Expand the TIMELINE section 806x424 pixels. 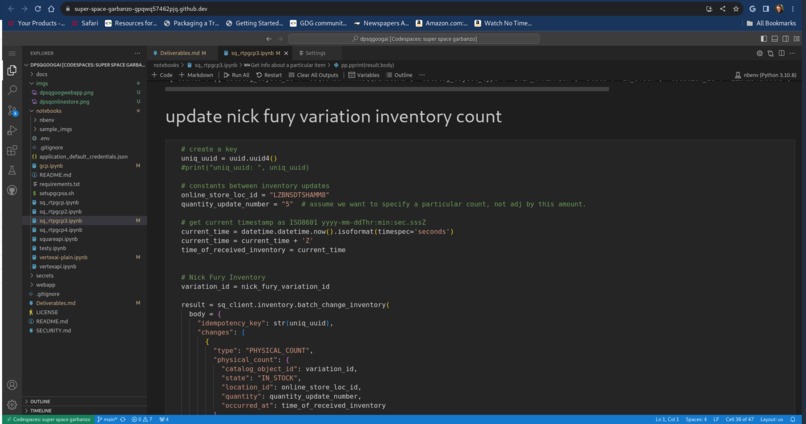point(41,411)
